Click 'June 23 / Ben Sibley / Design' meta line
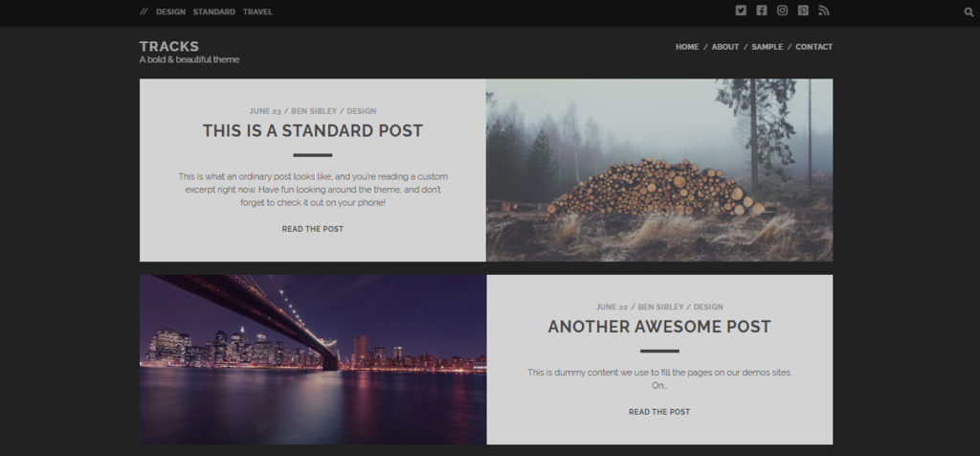Image resolution: width=980 pixels, height=456 pixels. tap(313, 111)
